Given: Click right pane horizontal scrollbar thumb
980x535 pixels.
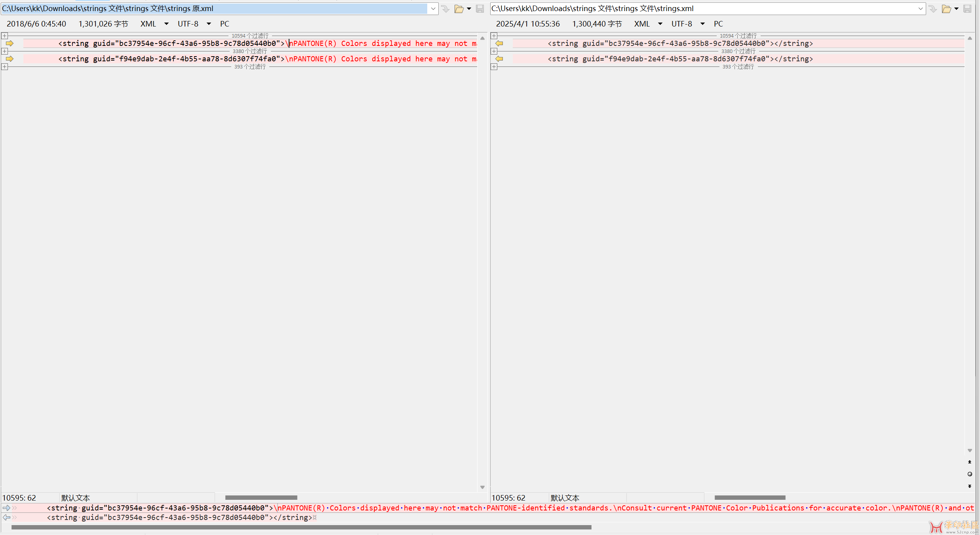Looking at the screenshot, I should point(750,497).
